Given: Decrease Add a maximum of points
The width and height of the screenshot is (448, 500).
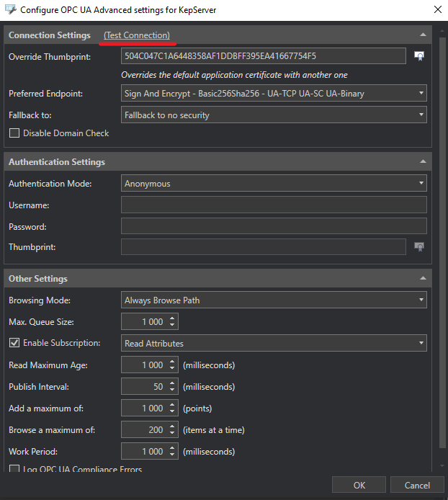Looking at the screenshot, I should [172, 411].
